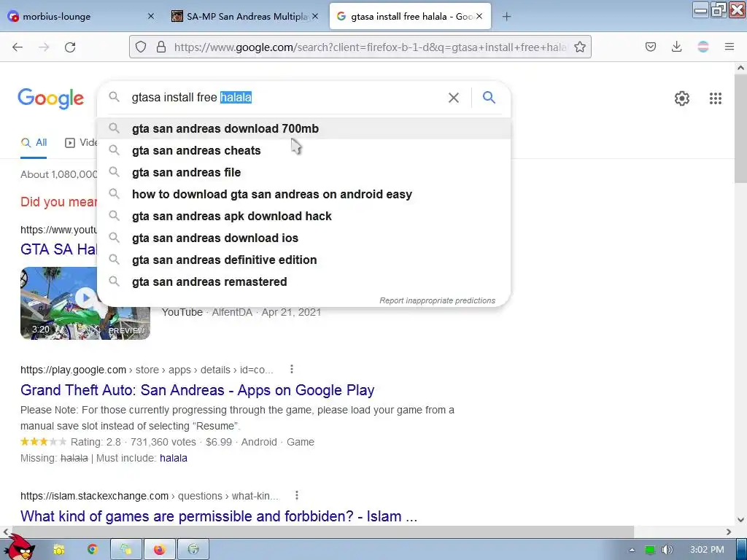
Task: Open options for islam.stackexchange.com result
Action: 297,495
